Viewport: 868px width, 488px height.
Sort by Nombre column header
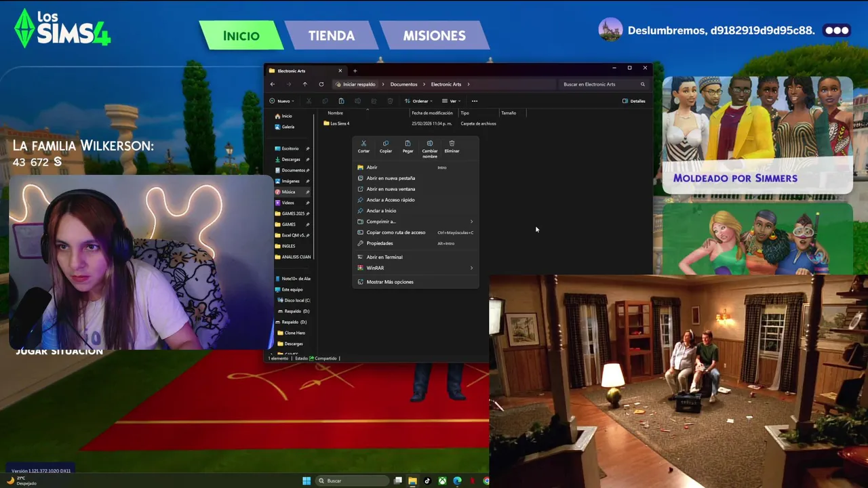335,113
